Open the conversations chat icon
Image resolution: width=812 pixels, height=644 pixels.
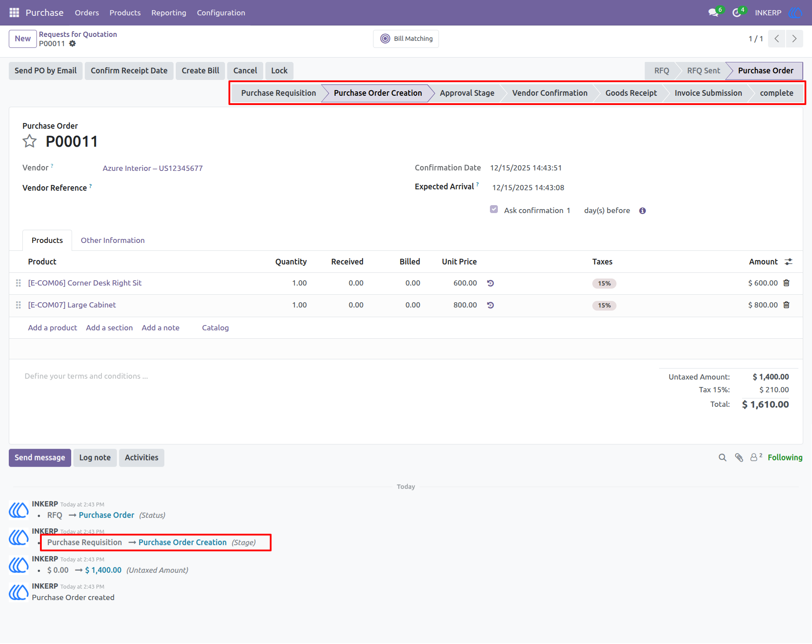(713, 13)
